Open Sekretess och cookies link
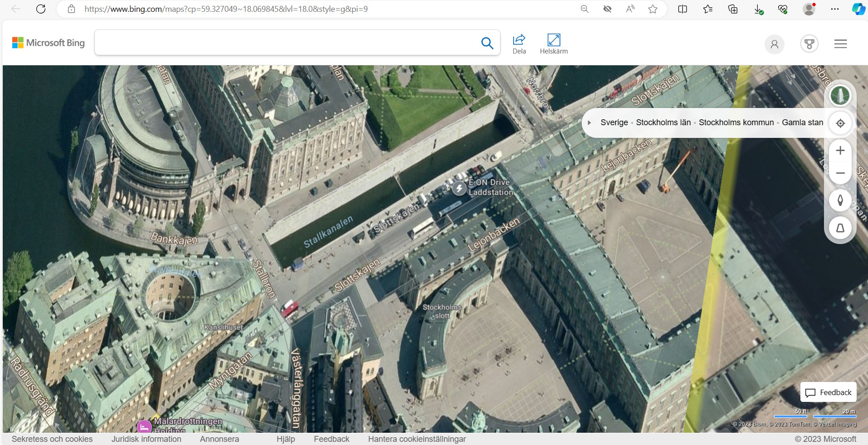868x445 pixels. 52,439
